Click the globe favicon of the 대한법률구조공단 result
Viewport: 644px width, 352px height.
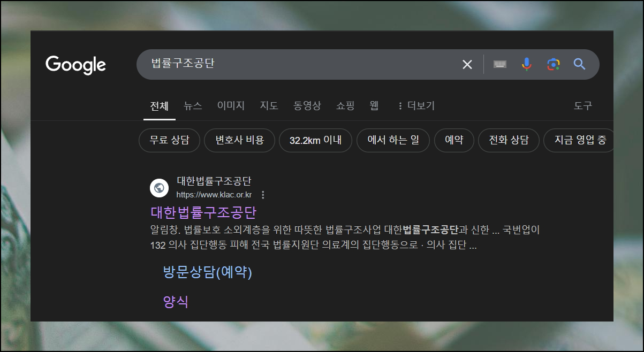pos(158,188)
